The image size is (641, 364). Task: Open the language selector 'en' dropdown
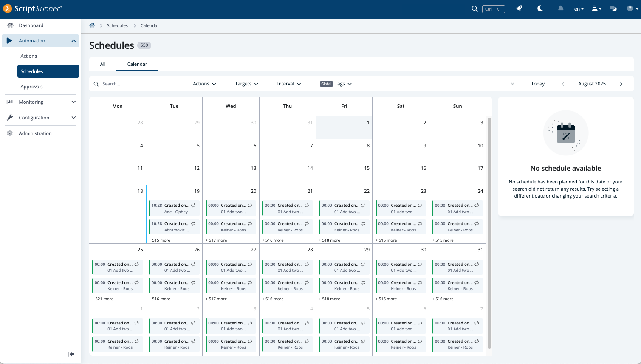(x=579, y=9)
